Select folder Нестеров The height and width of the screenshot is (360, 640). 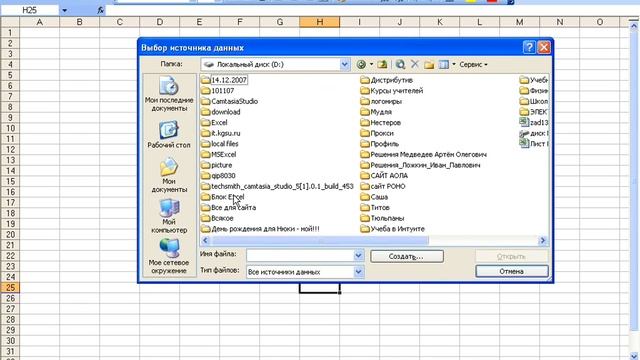click(381, 122)
